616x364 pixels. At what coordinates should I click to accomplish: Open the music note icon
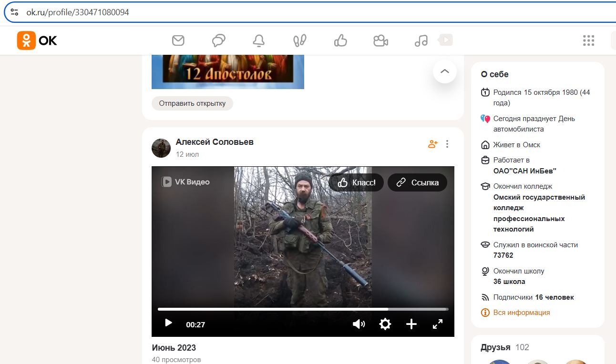pyautogui.click(x=421, y=40)
